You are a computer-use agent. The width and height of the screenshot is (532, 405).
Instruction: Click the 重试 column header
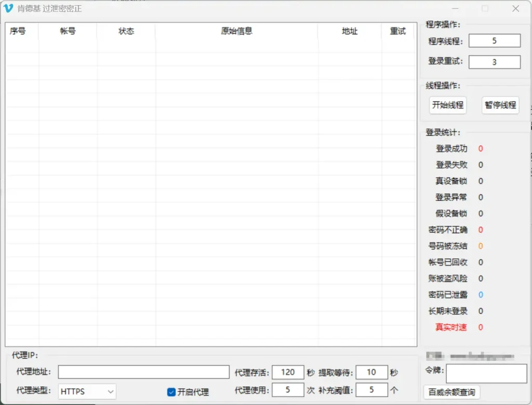[398, 31]
